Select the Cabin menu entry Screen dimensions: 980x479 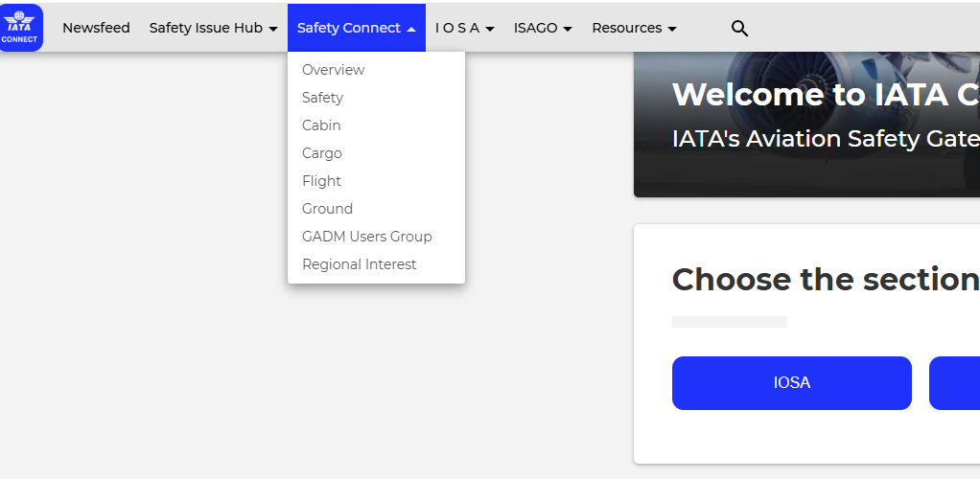376,125
